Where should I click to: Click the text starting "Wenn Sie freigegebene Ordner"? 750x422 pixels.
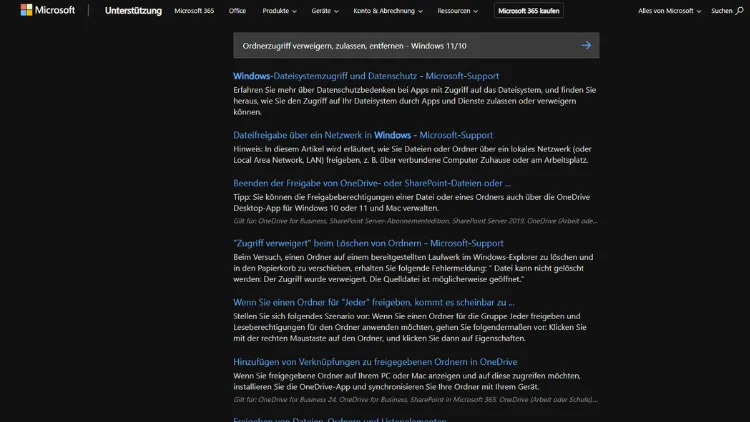(407, 381)
